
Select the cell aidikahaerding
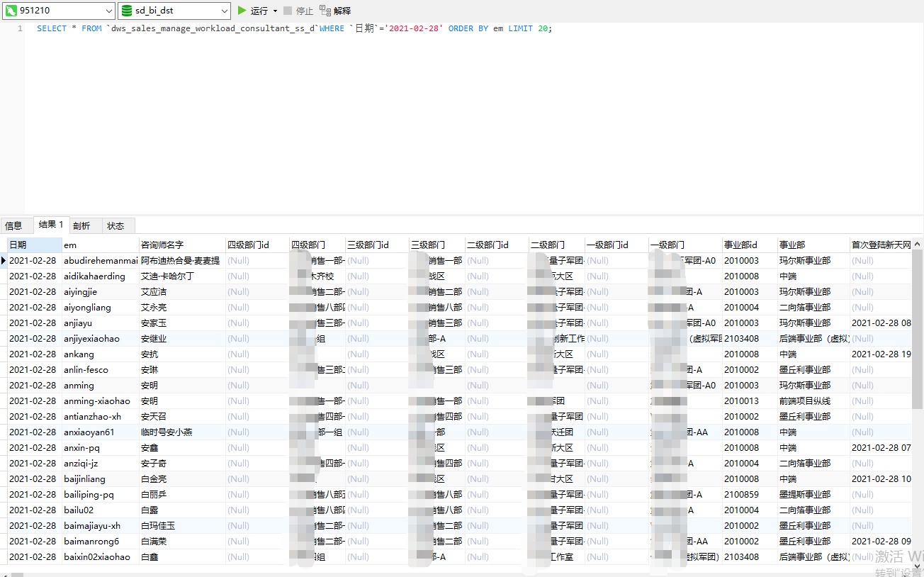(101, 276)
